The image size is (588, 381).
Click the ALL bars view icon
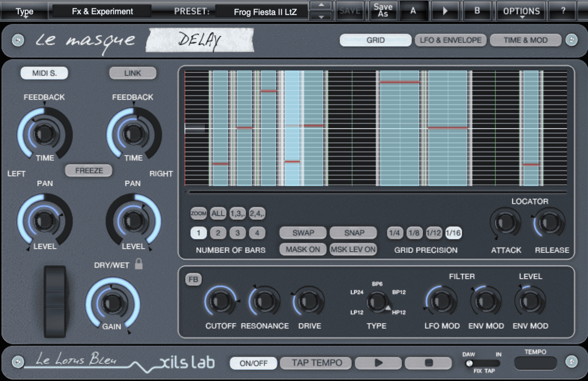click(218, 213)
